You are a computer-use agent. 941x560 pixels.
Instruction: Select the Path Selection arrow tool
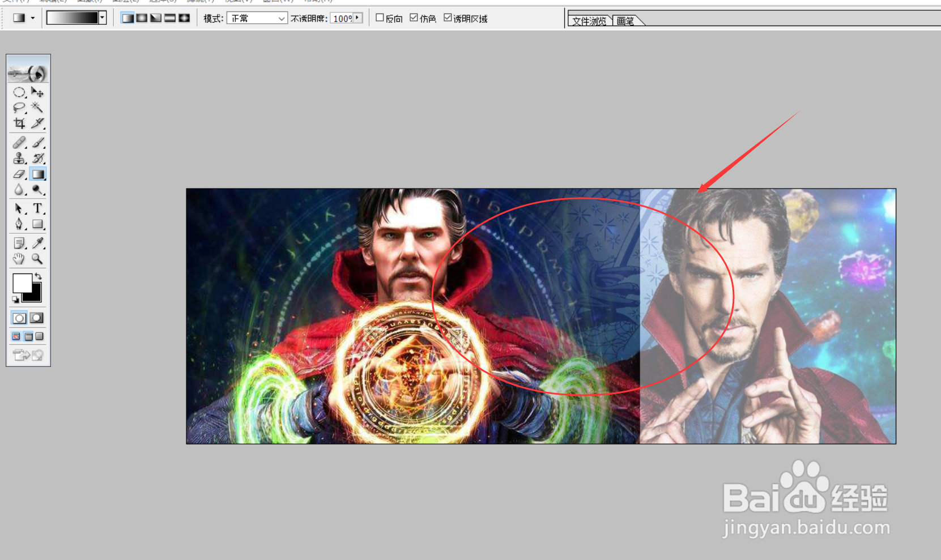[x=19, y=208]
